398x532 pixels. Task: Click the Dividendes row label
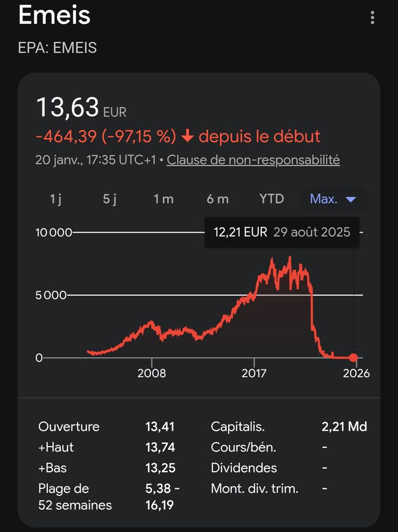tap(244, 468)
